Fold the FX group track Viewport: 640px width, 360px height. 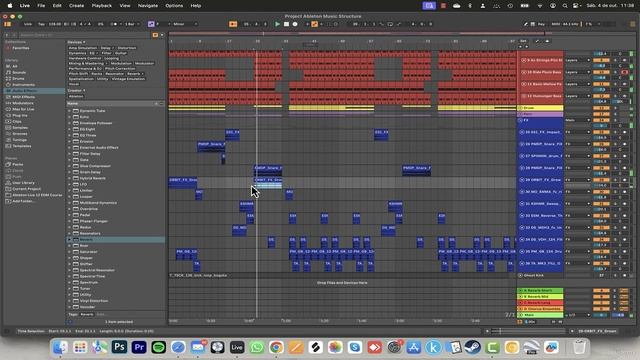coord(520,120)
